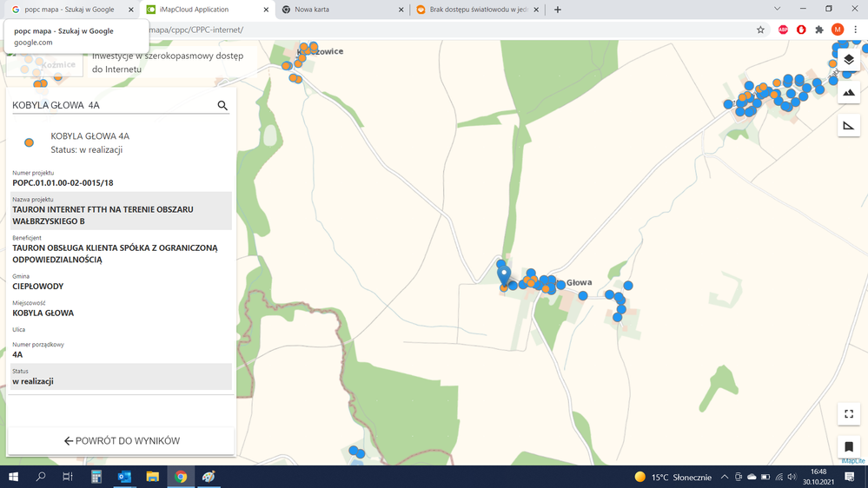The height and width of the screenshot is (488, 868).
Task: Switch to terrain basemap view
Action: (x=848, y=93)
